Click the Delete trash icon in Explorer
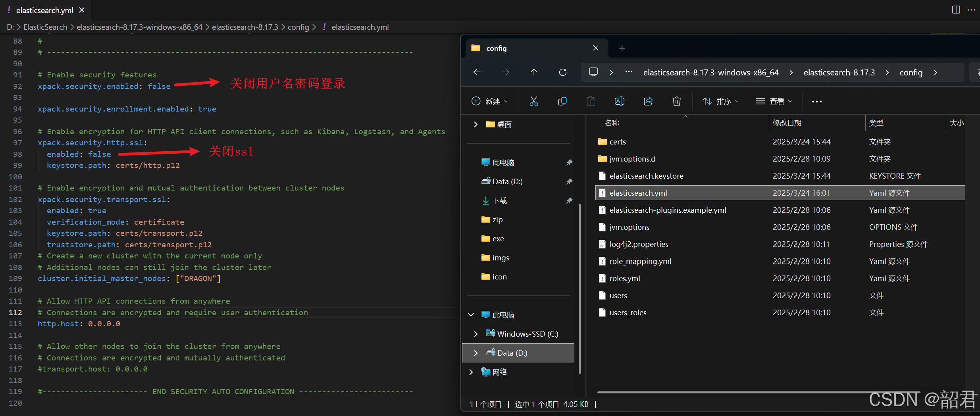 pyautogui.click(x=677, y=101)
